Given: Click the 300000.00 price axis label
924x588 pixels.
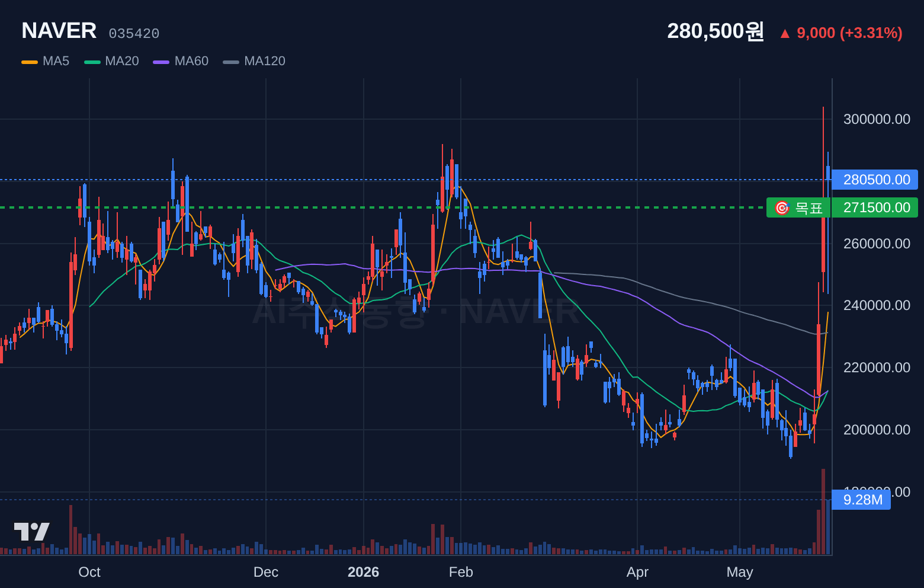Looking at the screenshot, I should tap(877, 119).
